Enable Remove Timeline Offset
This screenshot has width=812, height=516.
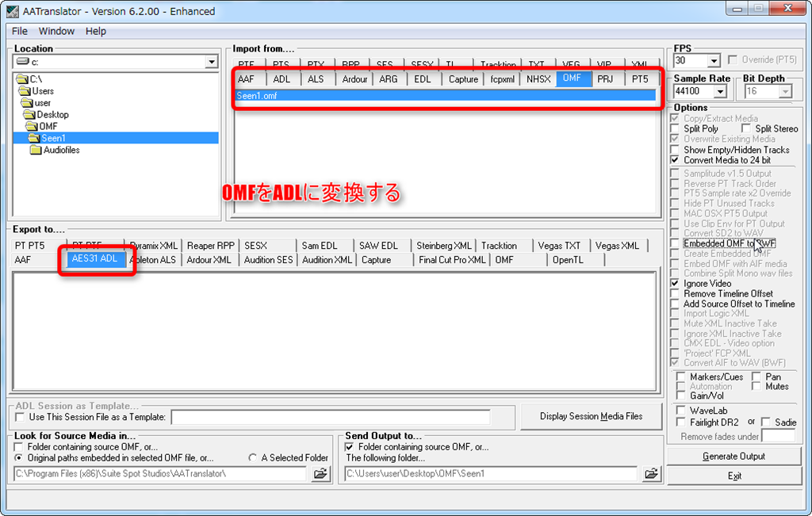coord(675,293)
